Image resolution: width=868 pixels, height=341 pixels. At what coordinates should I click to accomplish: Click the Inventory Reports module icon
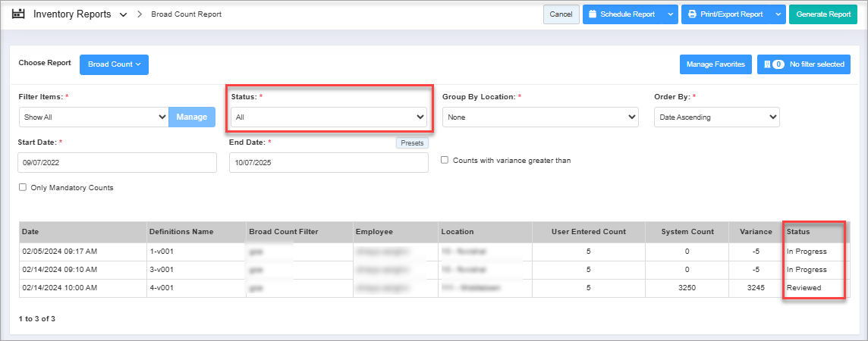[x=19, y=14]
